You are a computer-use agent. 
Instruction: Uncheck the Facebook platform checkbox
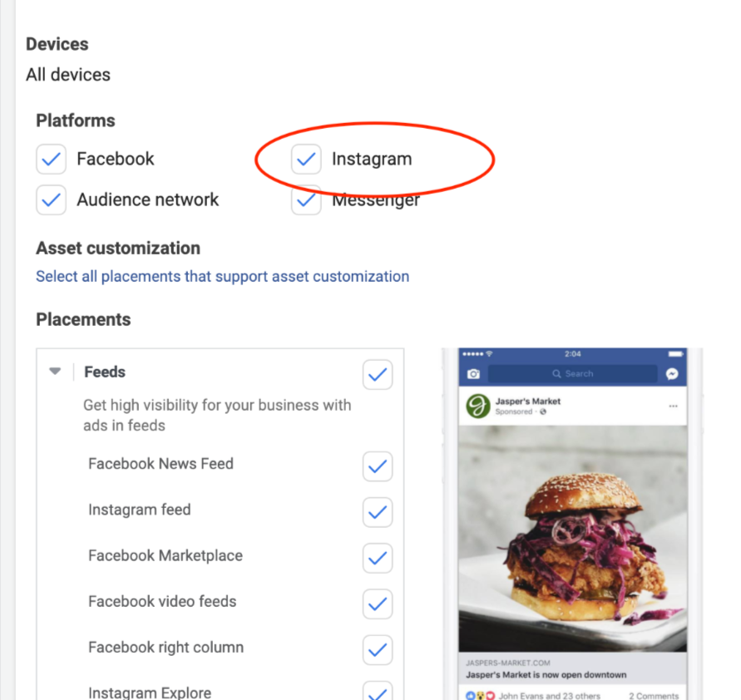(x=51, y=159)
